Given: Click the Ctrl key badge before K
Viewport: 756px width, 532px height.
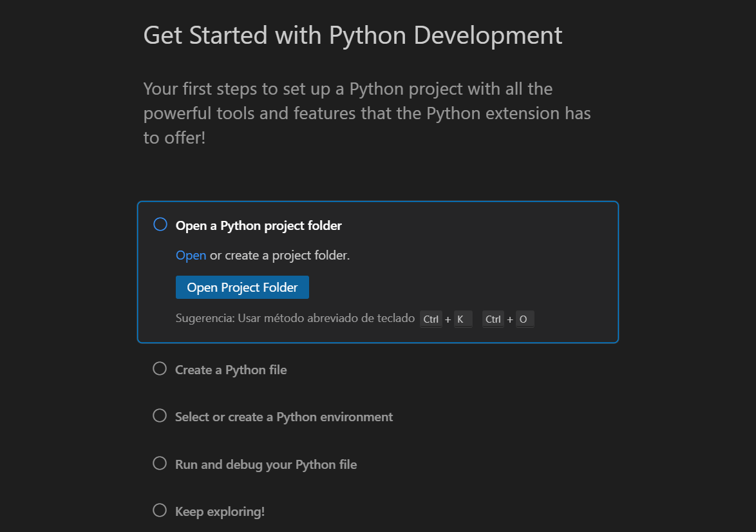Looking at the screenshot, I should point(431,319).
